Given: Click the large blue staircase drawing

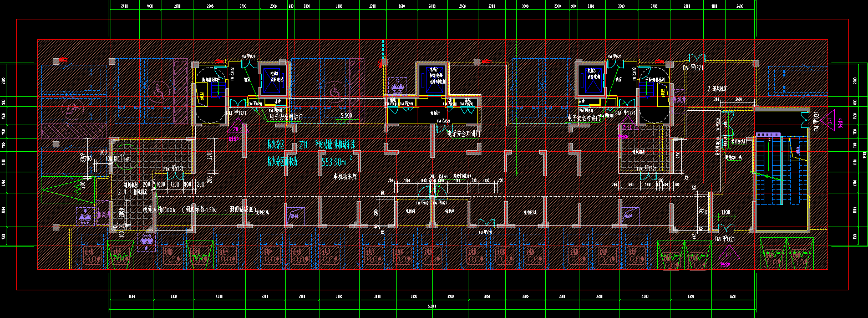Looking at the screenshot, I should point(780,171).
